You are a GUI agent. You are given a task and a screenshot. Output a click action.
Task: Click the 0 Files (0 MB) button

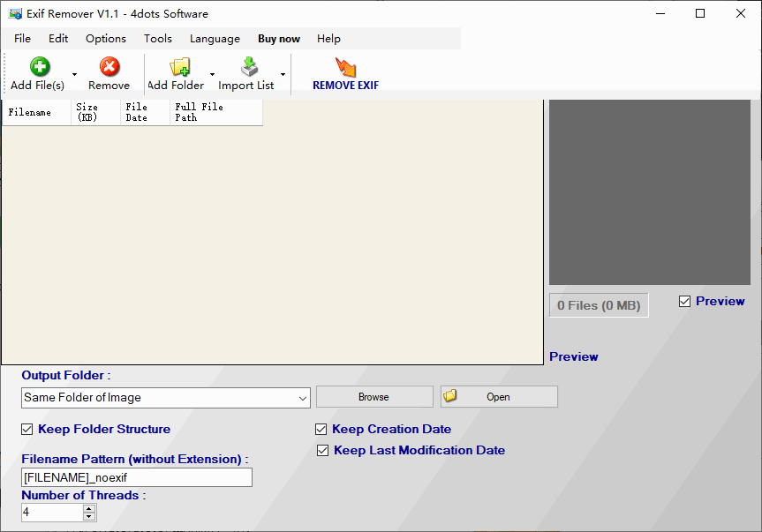pos(599,305)
